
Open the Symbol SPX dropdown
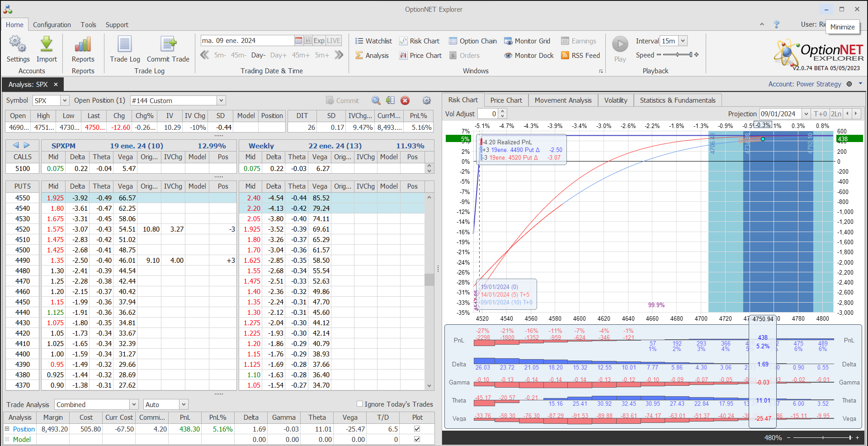[x=65, y=100]
